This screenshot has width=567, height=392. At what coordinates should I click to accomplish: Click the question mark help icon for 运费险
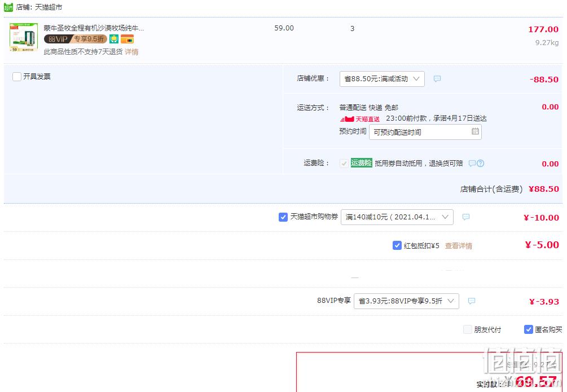pos(480,164)
